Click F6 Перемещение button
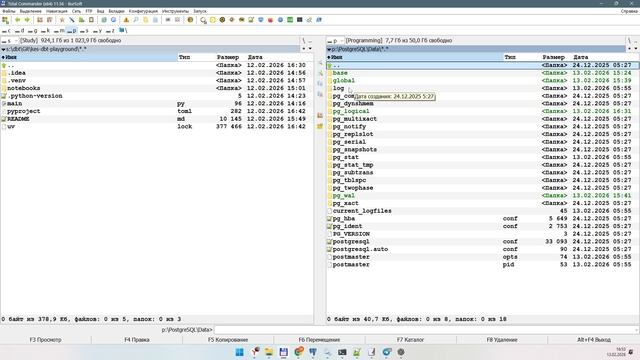Image resolution: width=640 pixels, height=360 pixels. pyautogui.click(x=319, y=340)
